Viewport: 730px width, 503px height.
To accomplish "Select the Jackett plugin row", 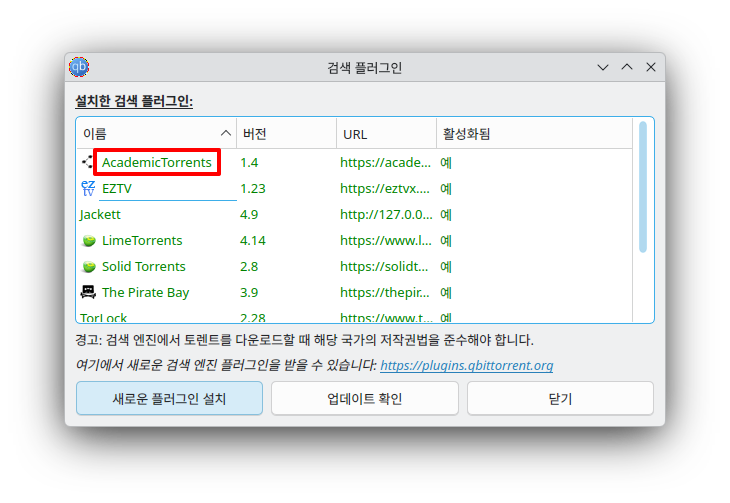I will click(354, 215).
